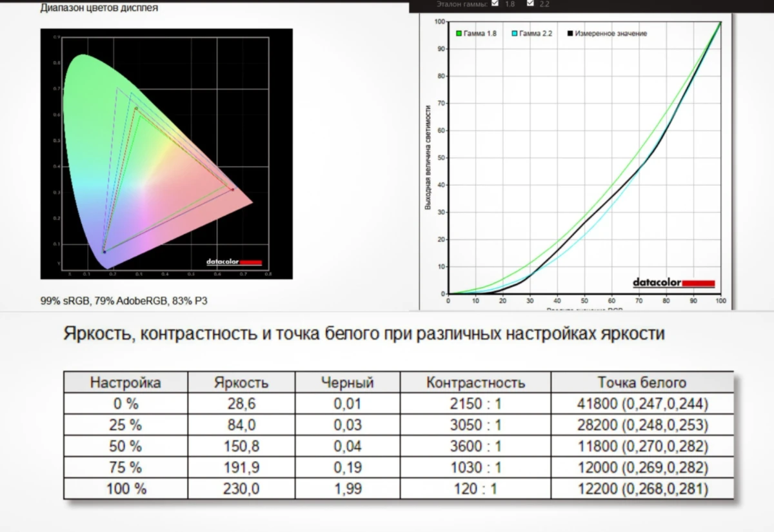The height and width of the screenshot is (532, 774).
Task: Click the 'Контрастность' column header
Action: click(475, 382)
